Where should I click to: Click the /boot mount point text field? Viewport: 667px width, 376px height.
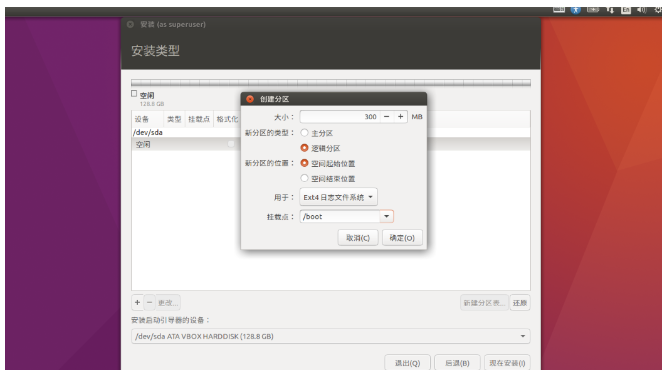click(x=339, y=216)
